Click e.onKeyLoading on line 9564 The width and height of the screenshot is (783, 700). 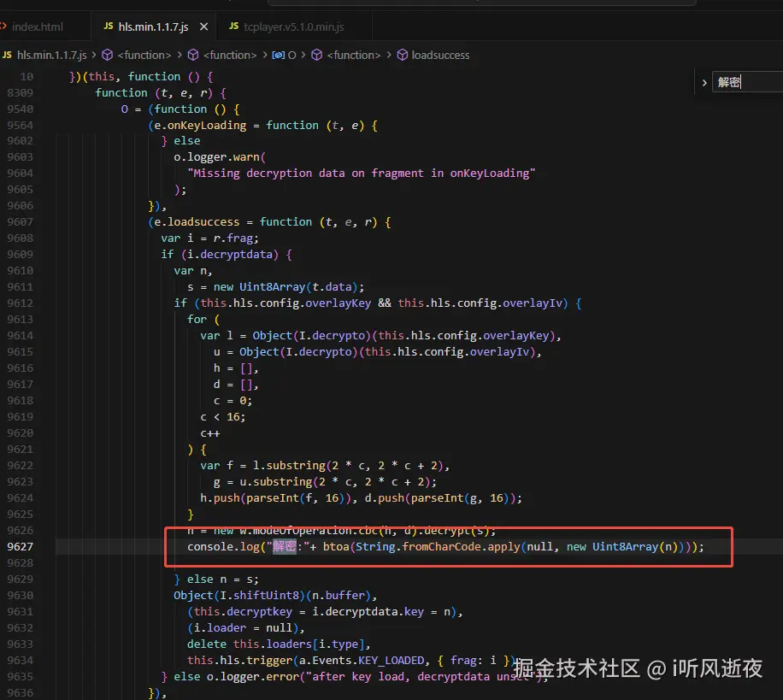tap(200, 126)
